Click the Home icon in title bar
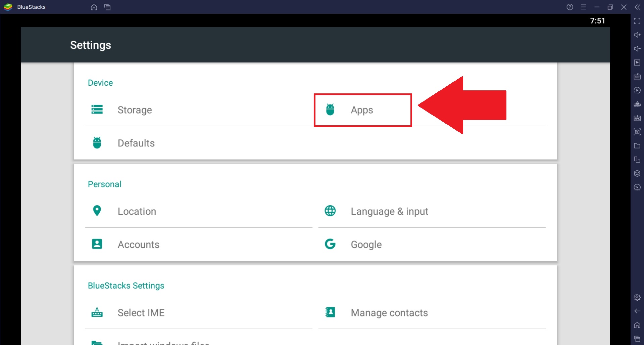 94,7
